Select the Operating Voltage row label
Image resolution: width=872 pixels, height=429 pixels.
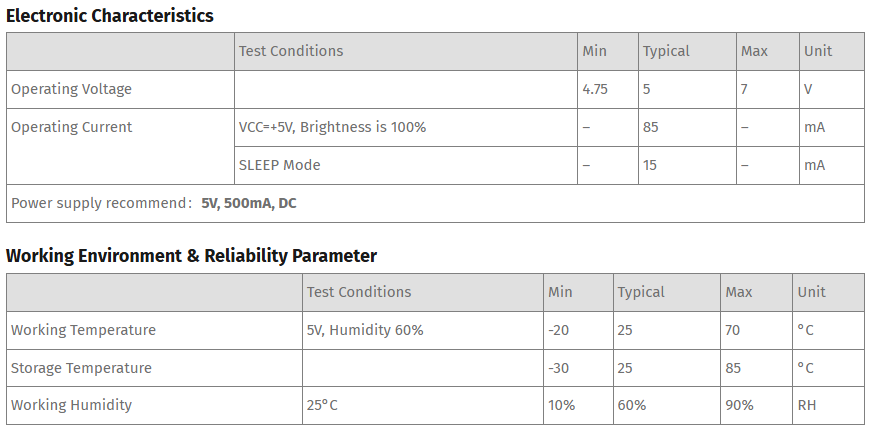[71, 89]
